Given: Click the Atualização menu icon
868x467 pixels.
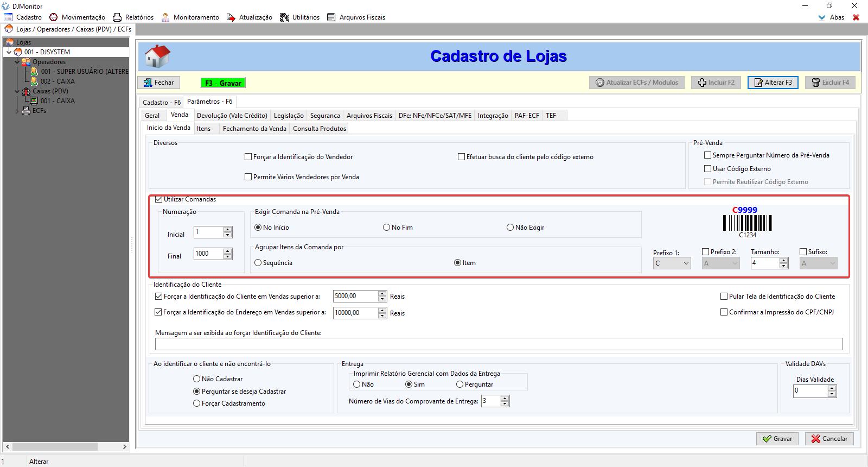Looking at the screenshot, I should coord(231,17).
